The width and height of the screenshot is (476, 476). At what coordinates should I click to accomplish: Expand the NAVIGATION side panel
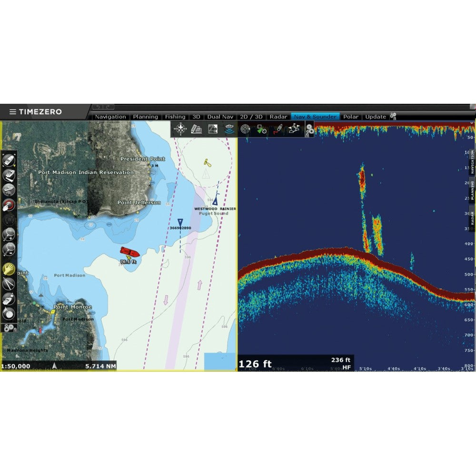[x=472, y=162]
